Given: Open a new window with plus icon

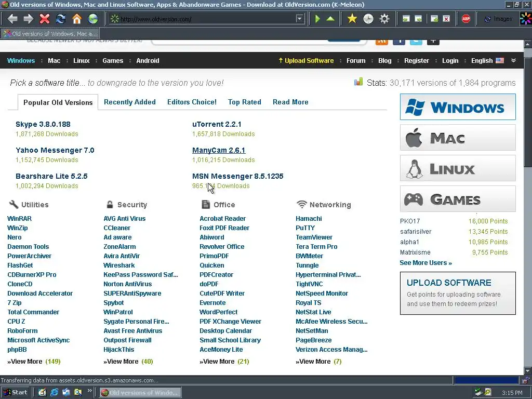Looking at the screenshot, I should pyautogui.click(x=434, y=19).
